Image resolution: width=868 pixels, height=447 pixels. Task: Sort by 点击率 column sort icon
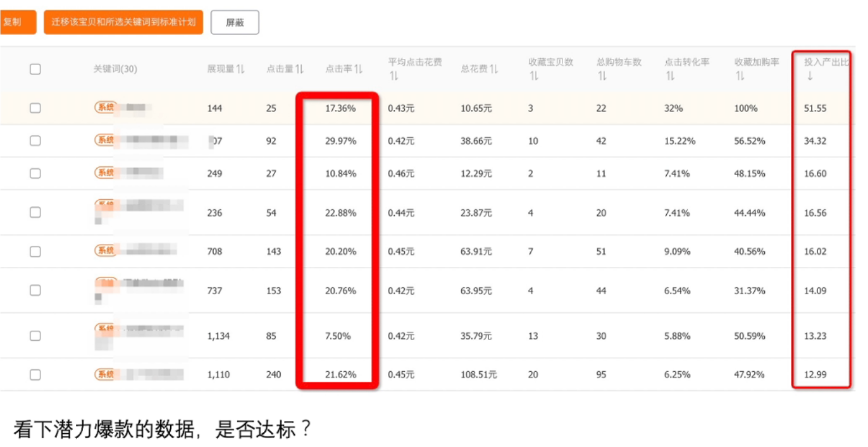point(359,69)
